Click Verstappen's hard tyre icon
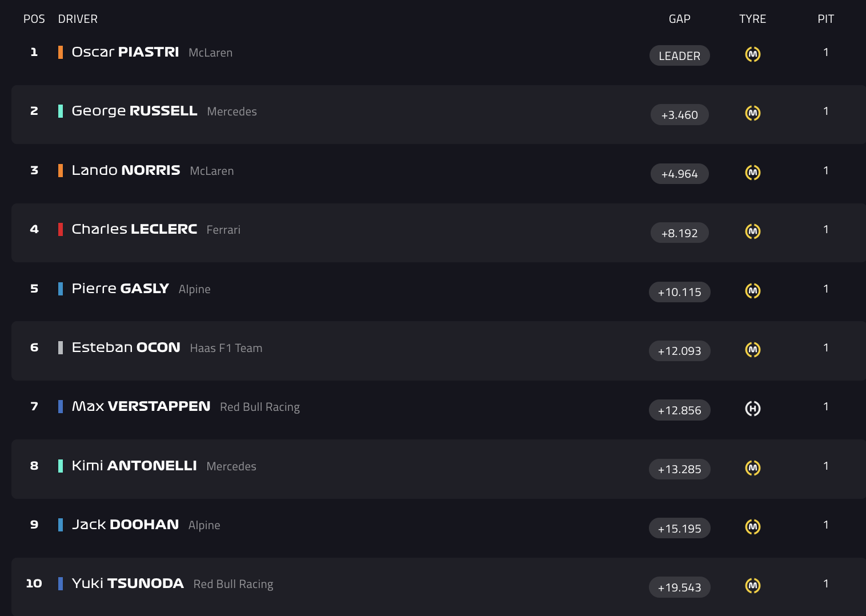The height and width of the screenshot is (616, 866). (753, 409)
